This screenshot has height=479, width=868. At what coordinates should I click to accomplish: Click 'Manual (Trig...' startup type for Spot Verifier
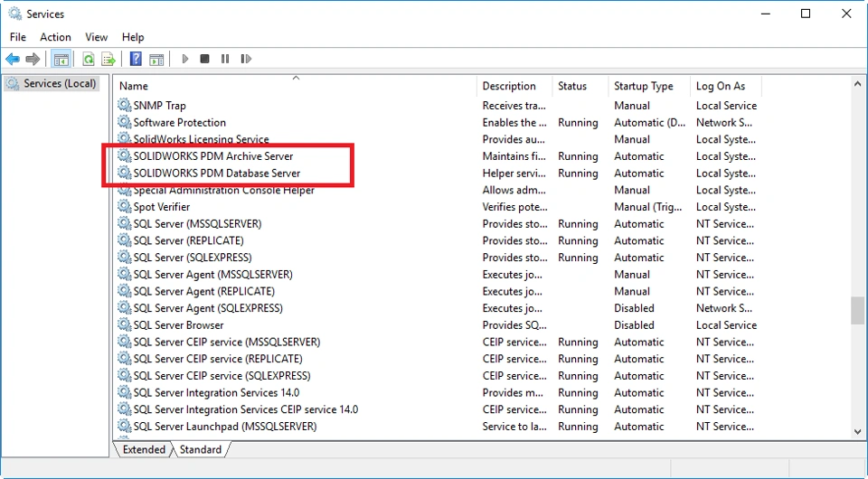[647, 207]
